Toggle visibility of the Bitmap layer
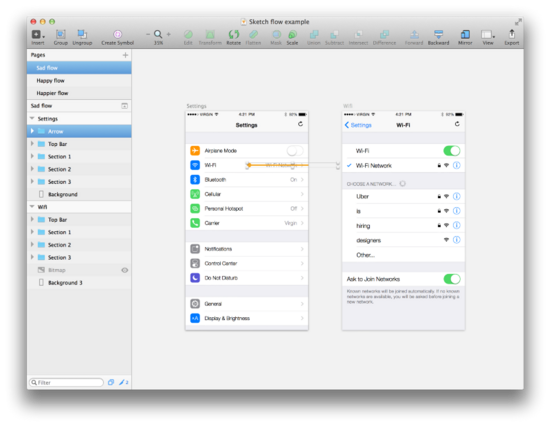The image size is (550, 426). (125, 270)
